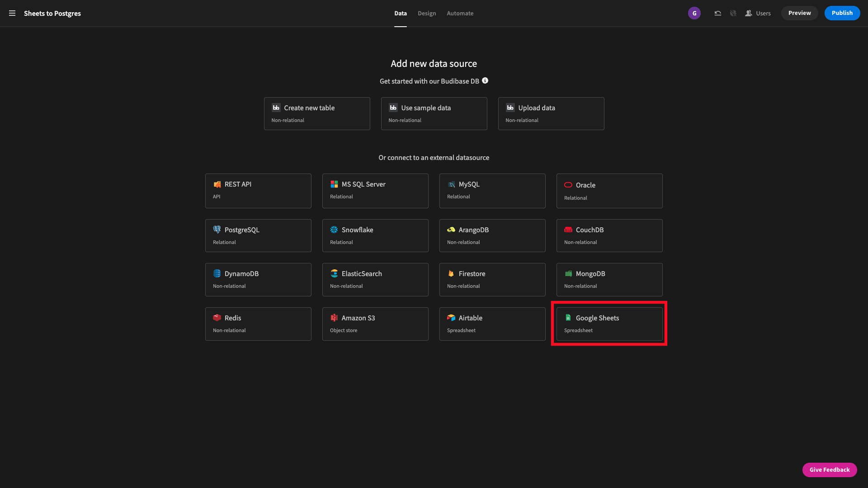
Task: Click the Airtable card's "Spreadsheet" label
Action: pyautogui.click(x=461, y=330)
